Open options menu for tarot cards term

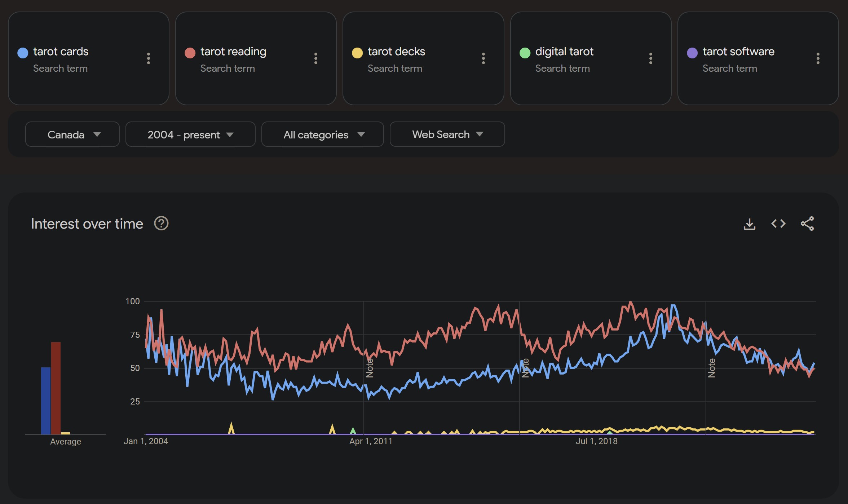click(x=148, y=58)
